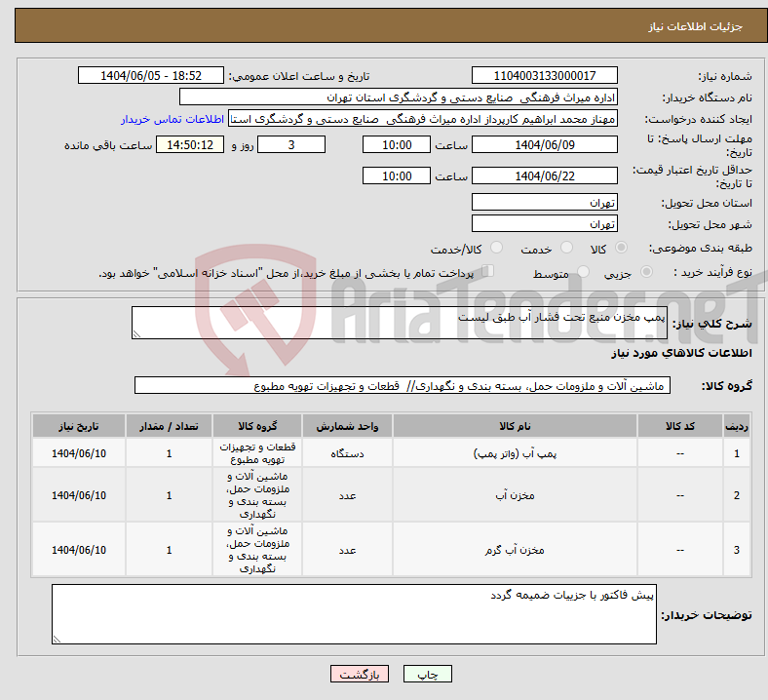Click the deadline time field next to 1404/06/09
This screenshot has height=700, width=768.
[397, 144]
